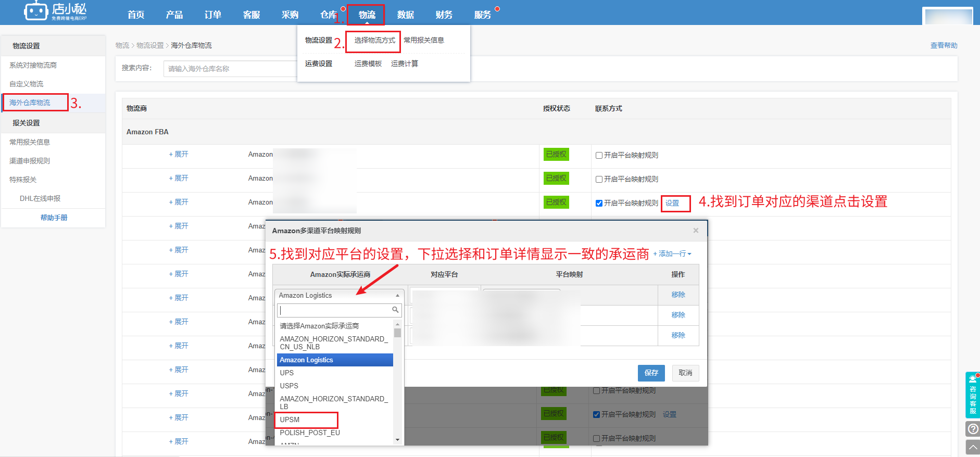Screen dimensions: 980x457
Task: Enable 开启平台映射规则 for second Amazon row
Action: coord(599,179)
